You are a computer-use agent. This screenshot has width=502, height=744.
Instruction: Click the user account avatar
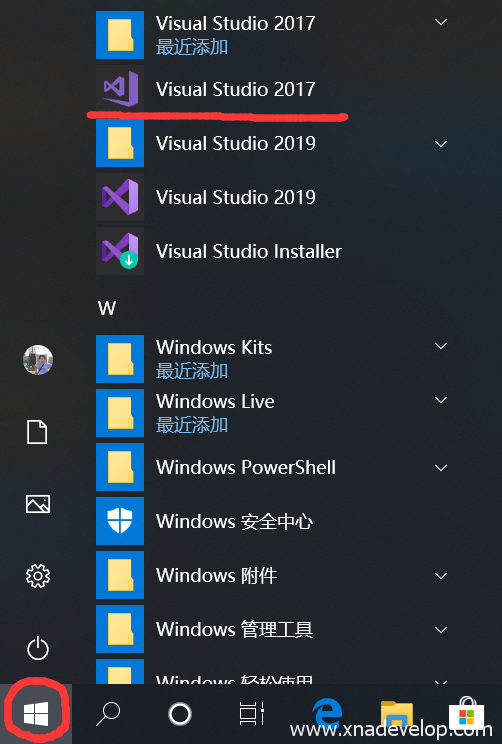coord(38,360)
